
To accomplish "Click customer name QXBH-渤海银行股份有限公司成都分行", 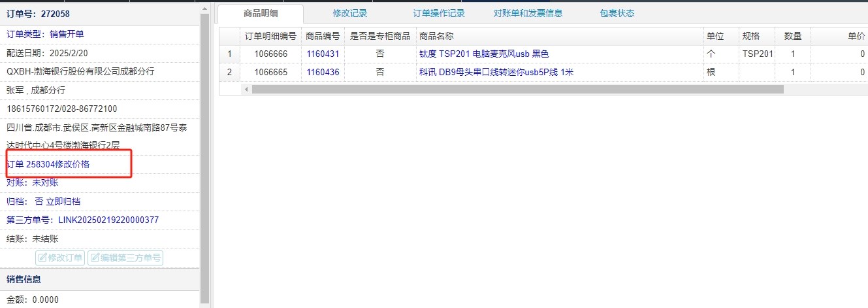I will coord(80,71).
